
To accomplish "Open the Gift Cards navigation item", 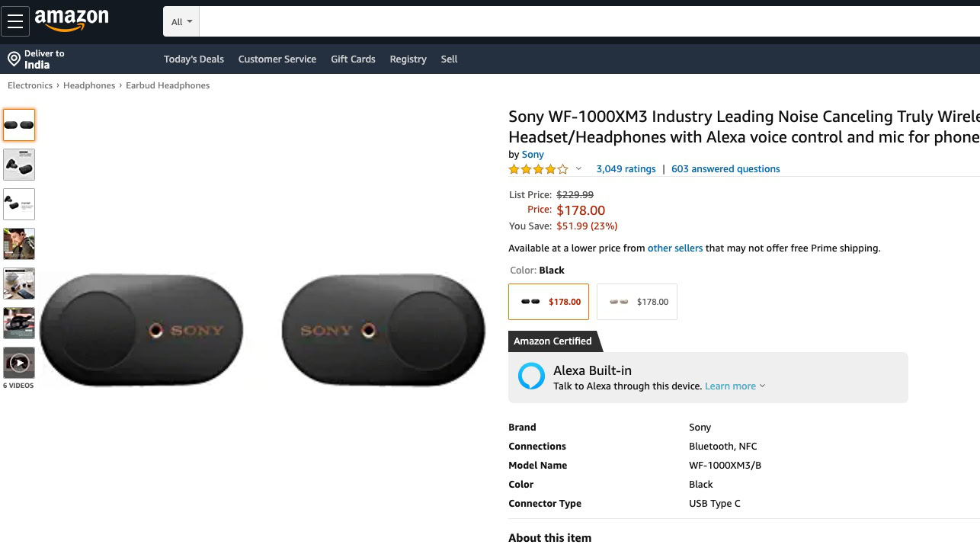I will pos(353,59).
